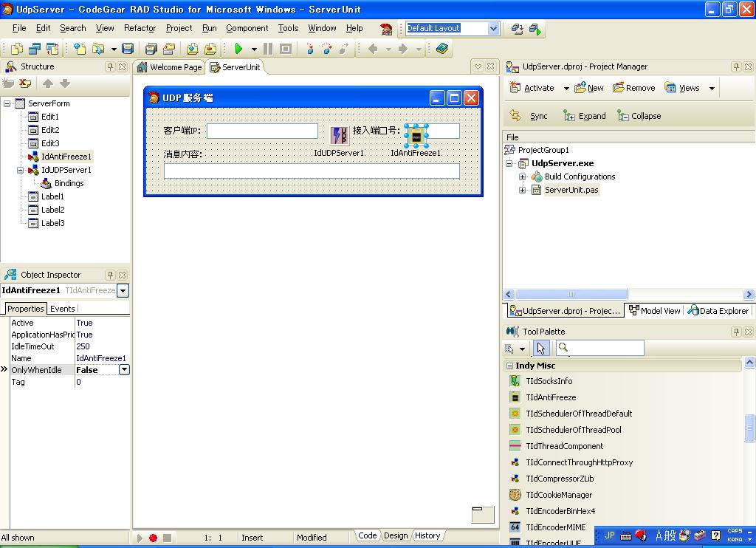Viewport: 756px width, 548px height.
Task: Click the Sync button in Project Manager
Action: click(x=529, y=116)
